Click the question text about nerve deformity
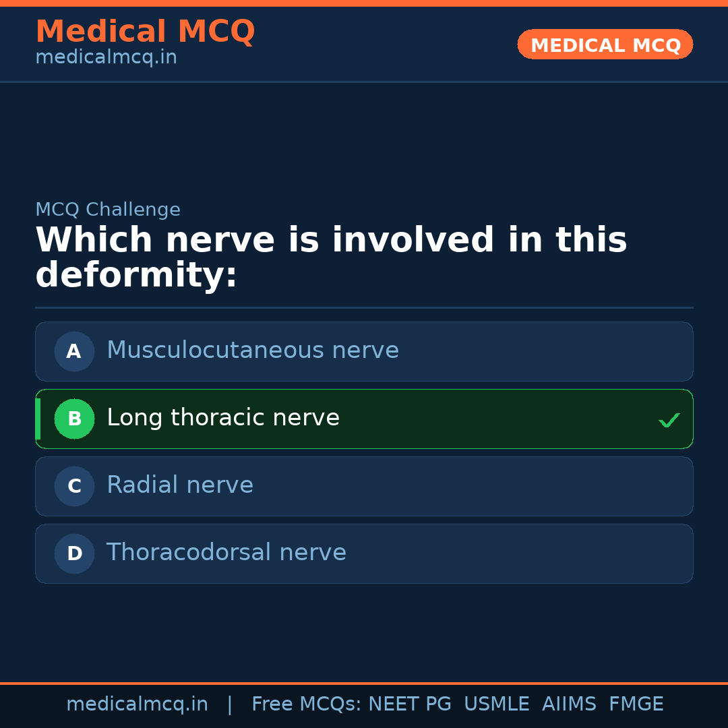The height and width of the screenshot is (728, 728). pos(331,257)
